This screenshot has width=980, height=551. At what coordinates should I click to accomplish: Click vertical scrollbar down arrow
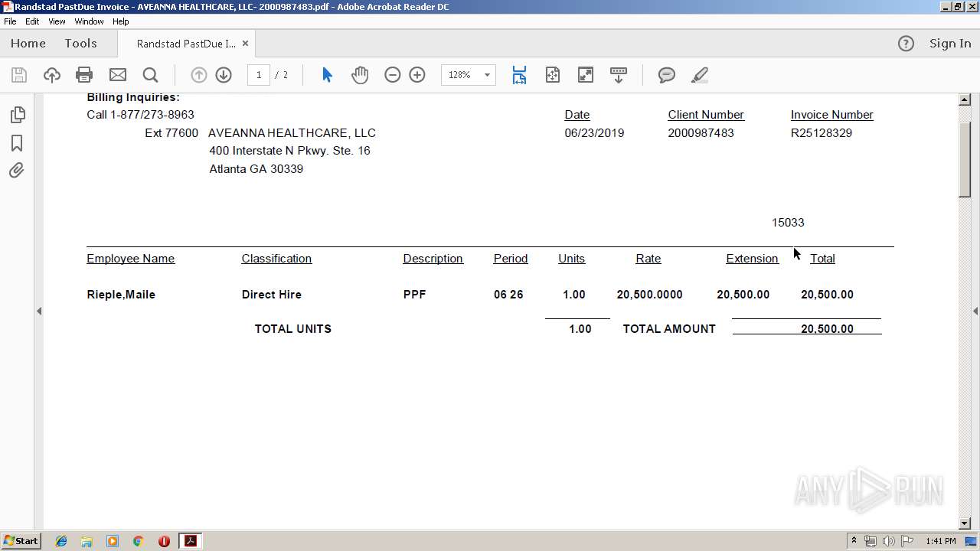tap(965, 523)
